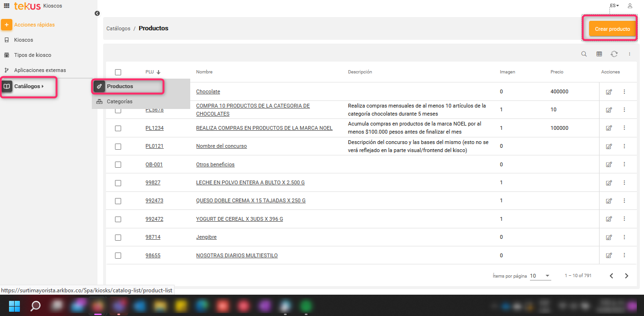Go to the next page with the right arrow
Screen dimensions: 644x316
tap(626, 275)
